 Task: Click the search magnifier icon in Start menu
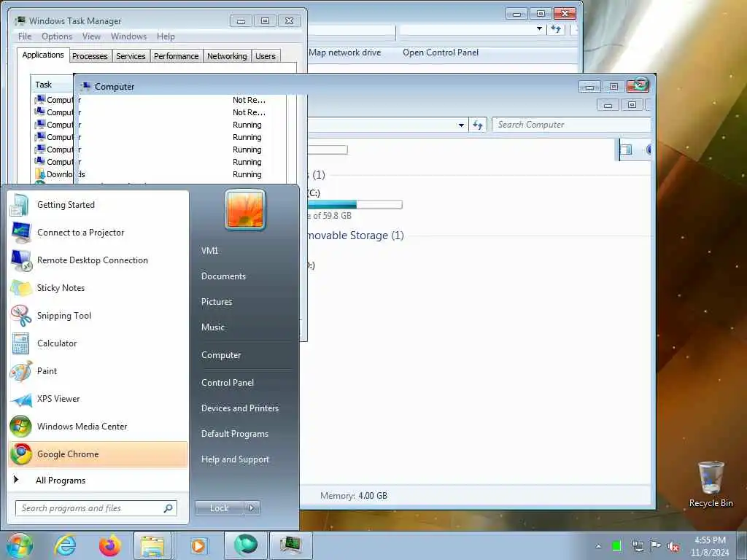[x=168, y=508]
